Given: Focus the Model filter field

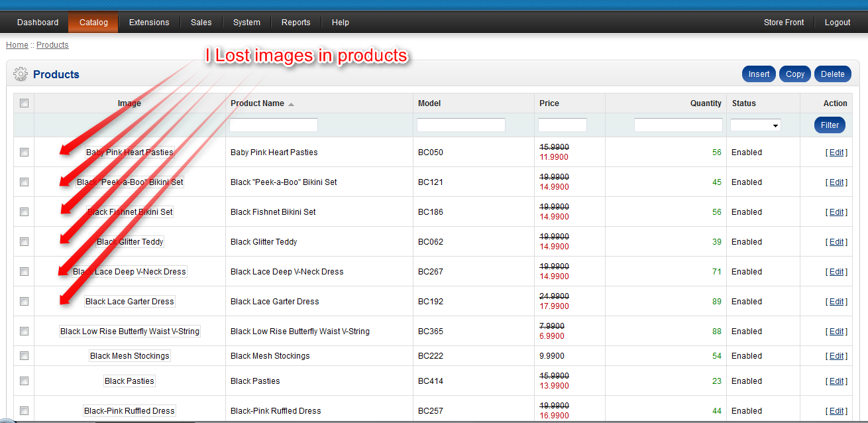Looking at the screenshot, I should (461, 125).
